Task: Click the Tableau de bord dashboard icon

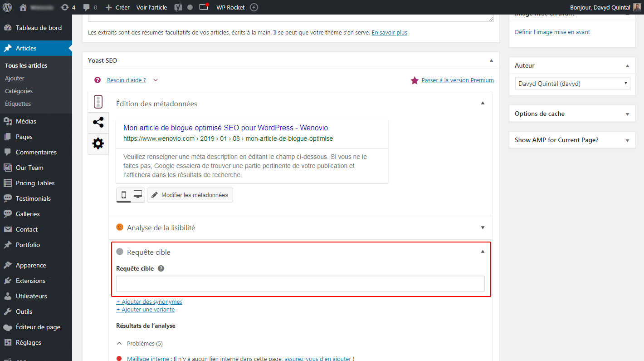Action: [8, 28]
